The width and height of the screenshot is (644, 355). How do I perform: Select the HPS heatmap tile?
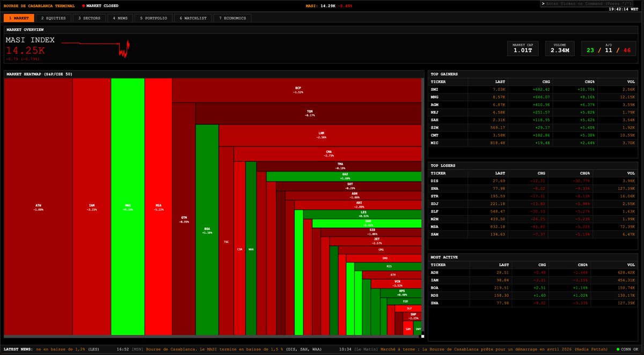[401, 292]
